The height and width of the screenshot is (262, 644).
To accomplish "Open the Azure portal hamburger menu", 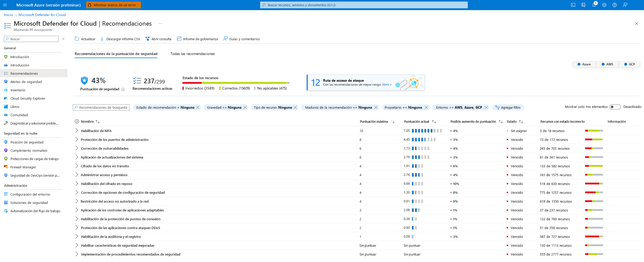I will [x=5, y=5].
